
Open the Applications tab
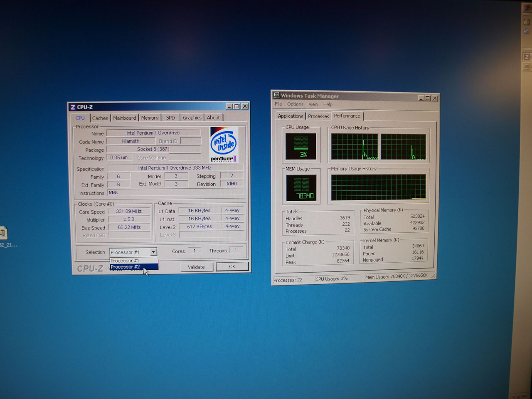[x=290, y=116]
